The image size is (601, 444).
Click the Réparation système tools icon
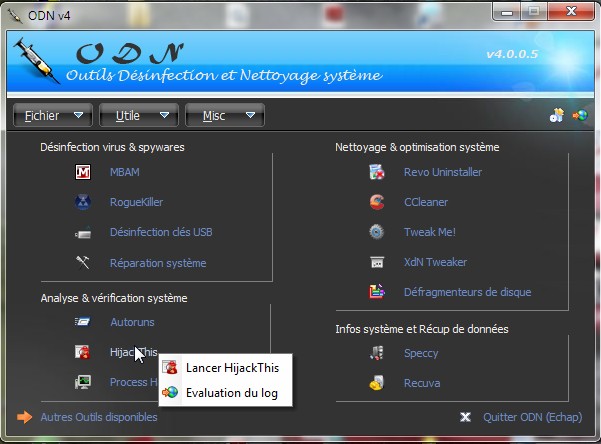[83, 263]
